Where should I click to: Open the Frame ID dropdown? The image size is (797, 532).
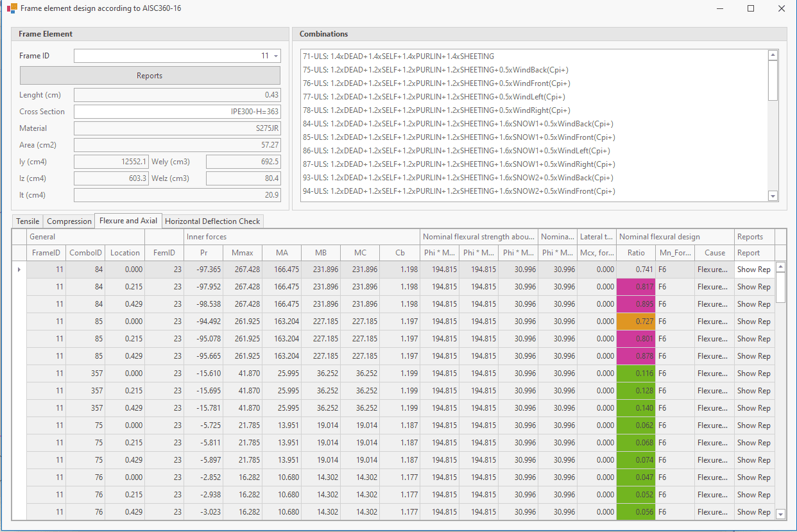(x=276, y=56)
